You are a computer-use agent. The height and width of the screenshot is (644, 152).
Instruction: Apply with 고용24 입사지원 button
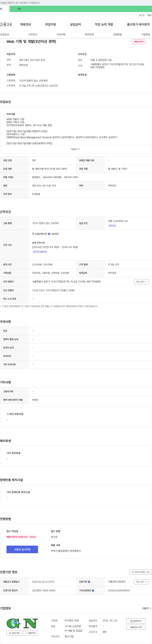coord(22,549)
